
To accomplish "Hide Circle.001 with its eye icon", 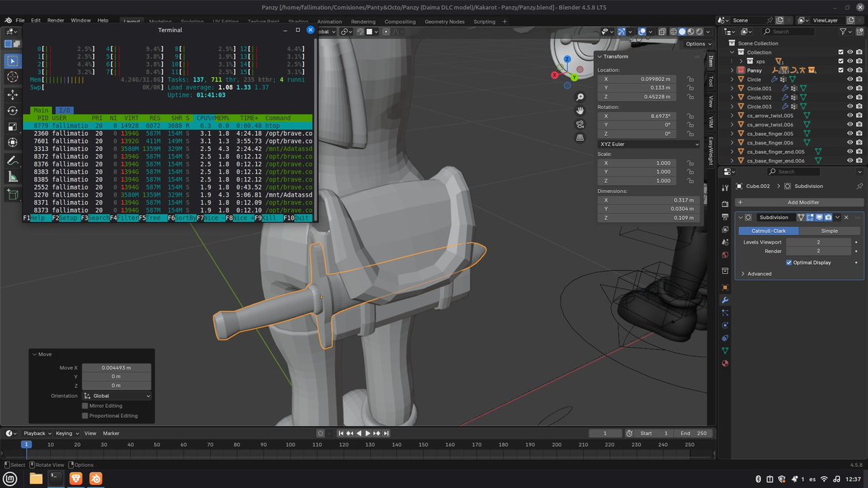I will click(x=851, y=88).
